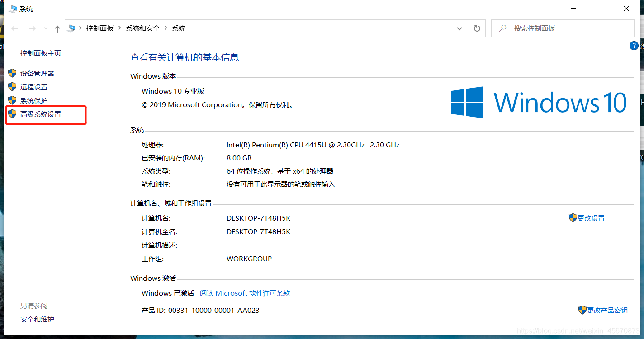Open System protection link (系统保护)
The image size is (644, 339).
(x=34, y=100)
